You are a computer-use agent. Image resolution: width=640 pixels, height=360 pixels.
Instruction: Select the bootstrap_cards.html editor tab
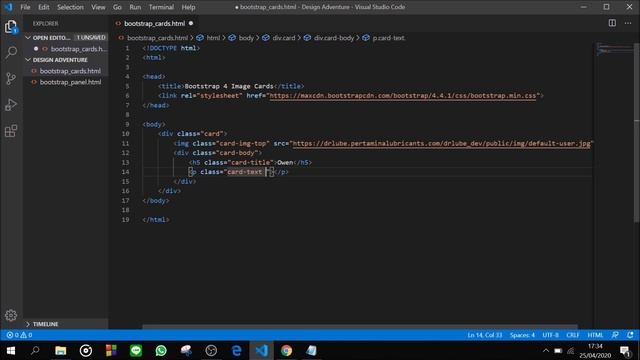pos(154,24)
